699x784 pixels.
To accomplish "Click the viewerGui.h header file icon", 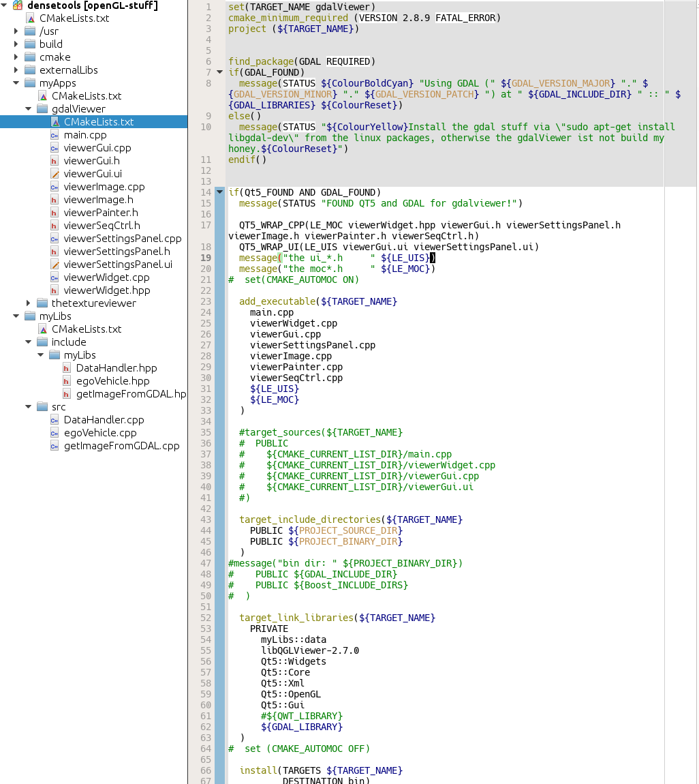I will pos(55,161).
